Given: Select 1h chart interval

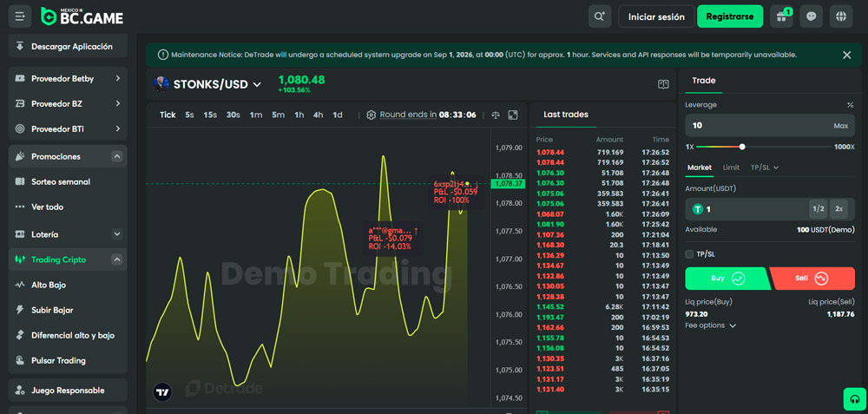Looking at the screenshot, I should [x=299, y=115].
